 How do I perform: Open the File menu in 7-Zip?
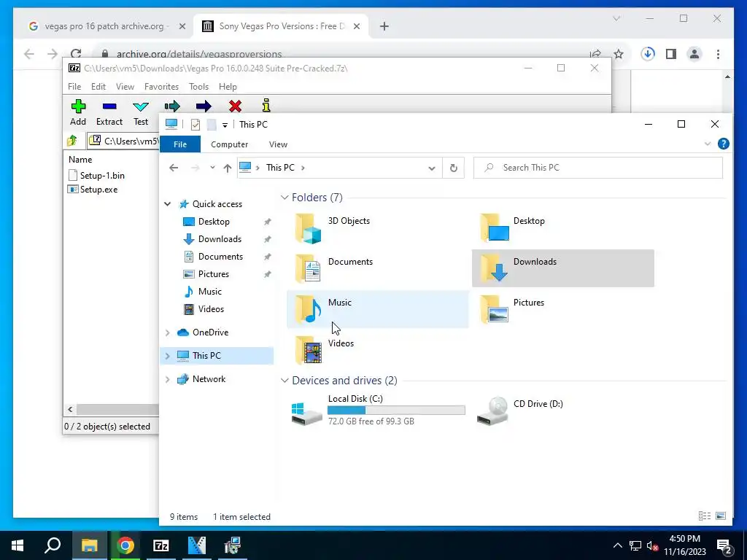point(74,87)
